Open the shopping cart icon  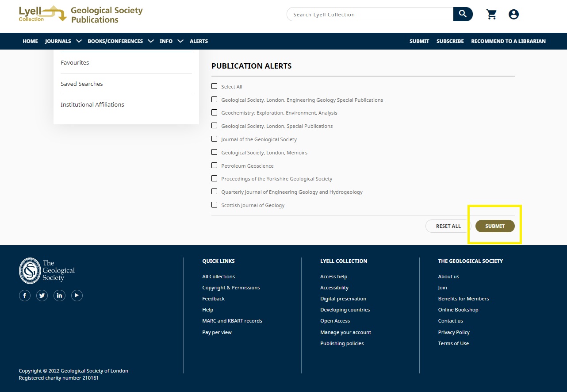click(491, 15)
